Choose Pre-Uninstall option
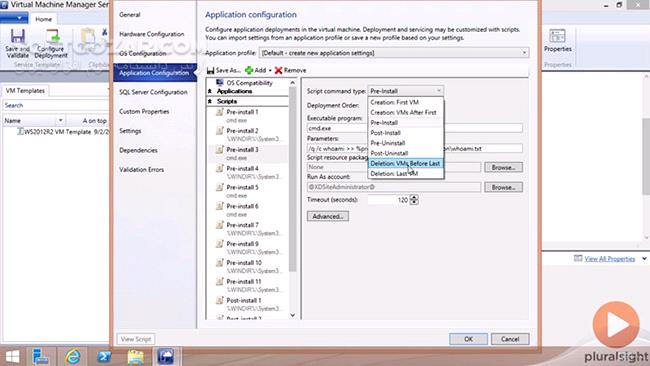The width and height of the screenshot is (650, 366). point(405,143)
